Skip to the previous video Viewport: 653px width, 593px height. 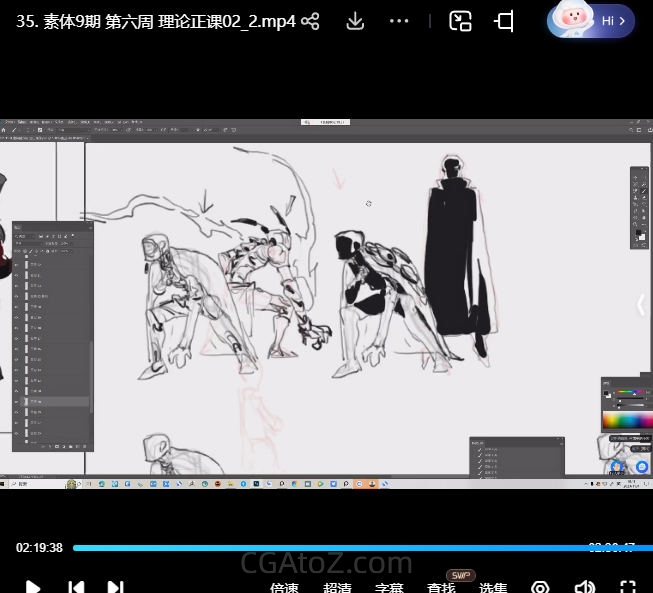pyautogui.click(x=76, y=587)
